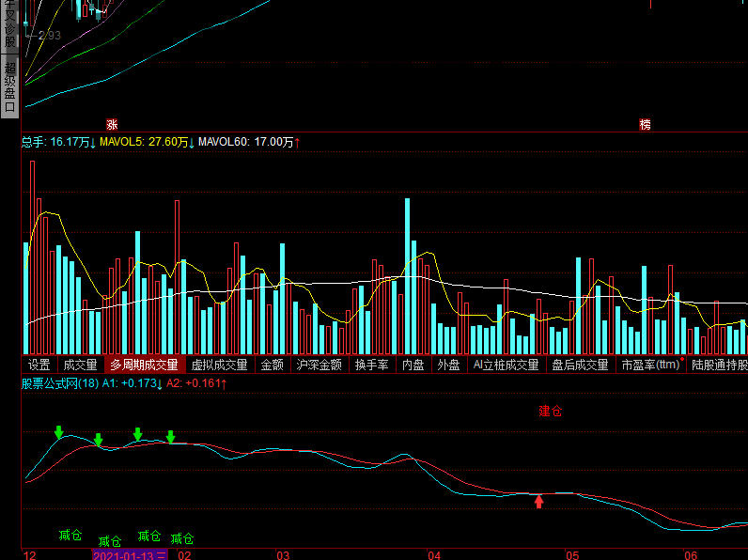Open the 超级盘口 sidebar button
Viewport: 748px width, 560px height.
[x=10, y=86]
